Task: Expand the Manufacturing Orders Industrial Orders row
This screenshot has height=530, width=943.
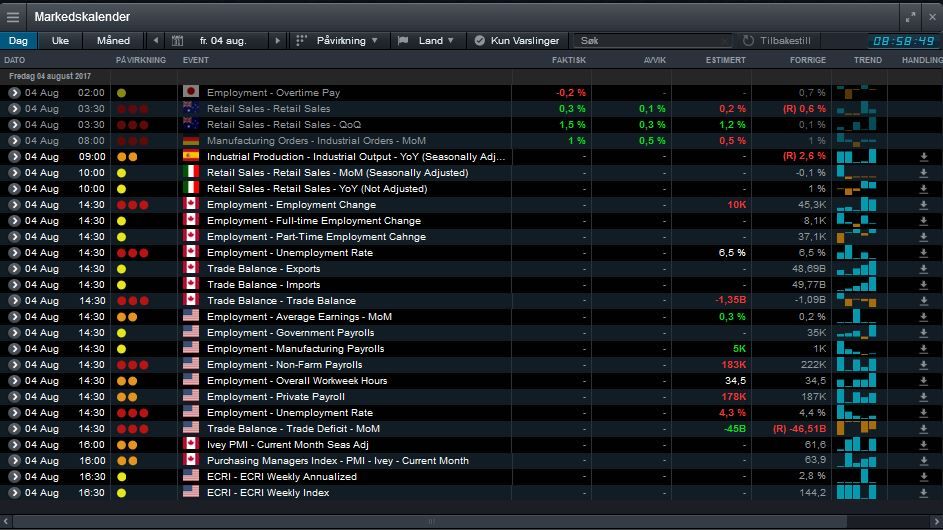Action: point(14,141)
